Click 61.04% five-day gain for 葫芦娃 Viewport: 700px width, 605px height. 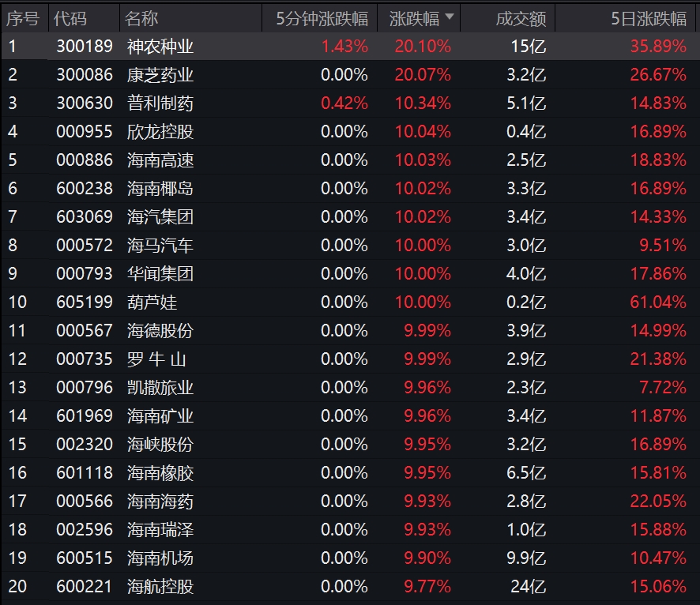tap(658, 302)
